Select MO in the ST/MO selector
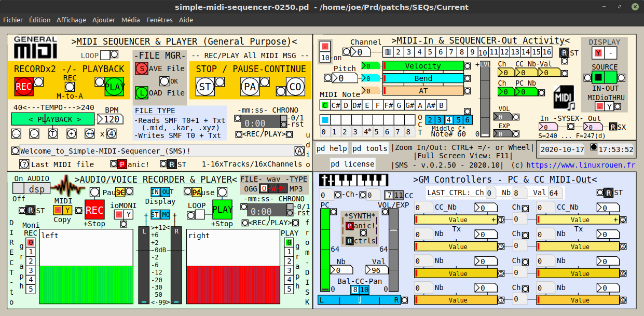The image size is (644, 316). (x=165, y=215)
